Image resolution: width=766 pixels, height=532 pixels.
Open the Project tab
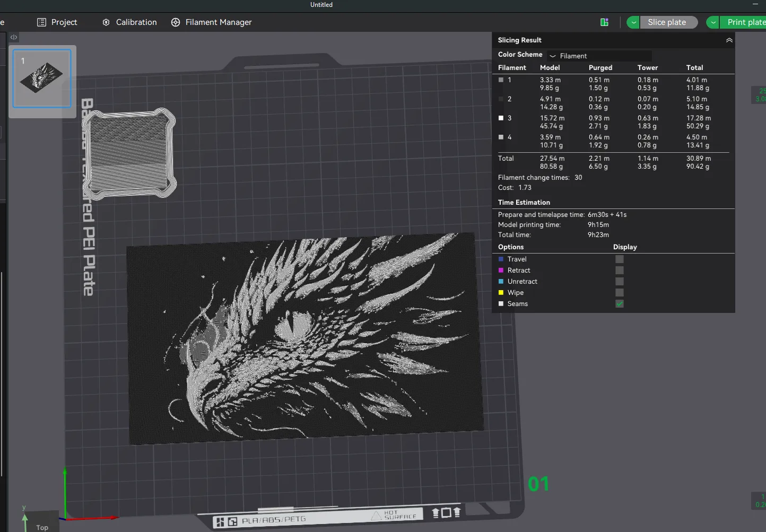coord(57,22)
